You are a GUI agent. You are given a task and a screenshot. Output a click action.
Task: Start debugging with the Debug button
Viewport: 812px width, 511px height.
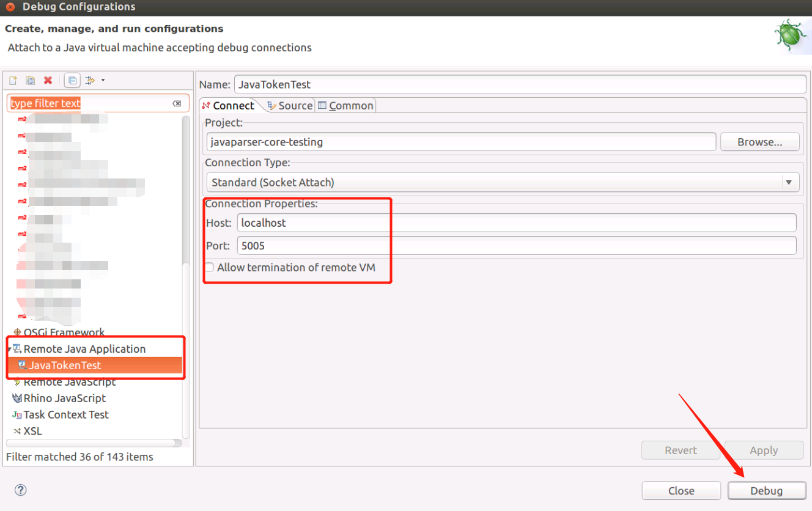point(766,490)
